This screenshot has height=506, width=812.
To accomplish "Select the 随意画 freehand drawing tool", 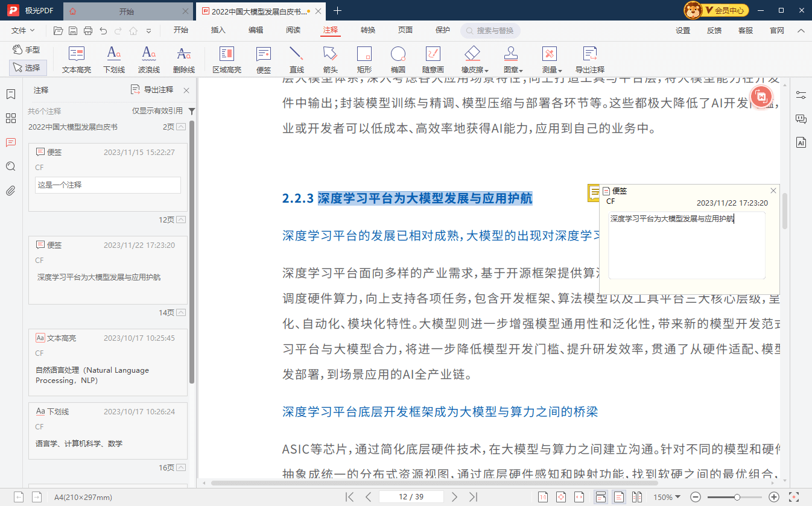I will point(433,60).
